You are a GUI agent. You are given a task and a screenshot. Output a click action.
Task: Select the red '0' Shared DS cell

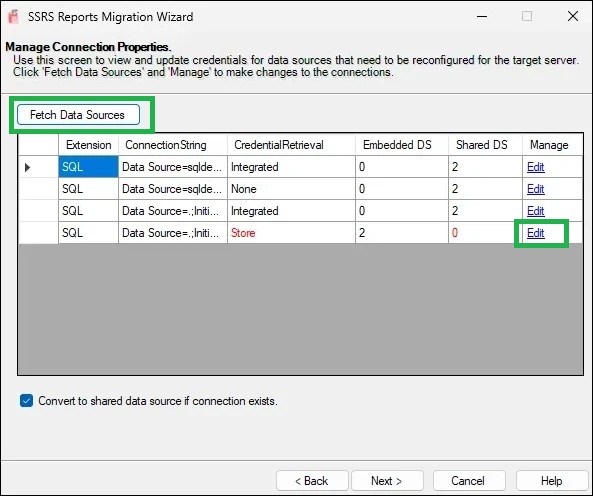[485, 232]
